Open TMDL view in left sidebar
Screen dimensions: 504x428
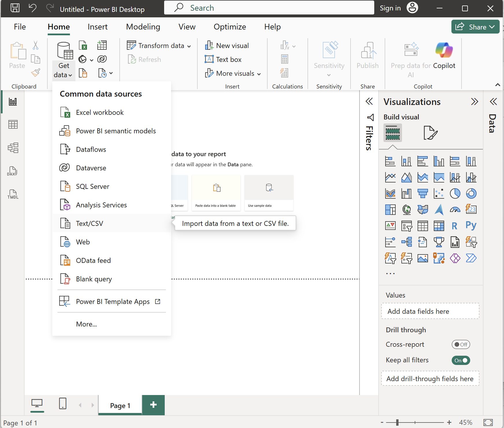pos(13,194)
